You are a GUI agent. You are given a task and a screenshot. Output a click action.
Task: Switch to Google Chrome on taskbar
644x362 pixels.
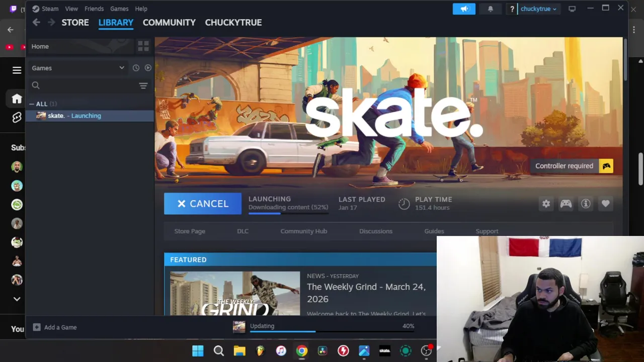click(301, 351)
